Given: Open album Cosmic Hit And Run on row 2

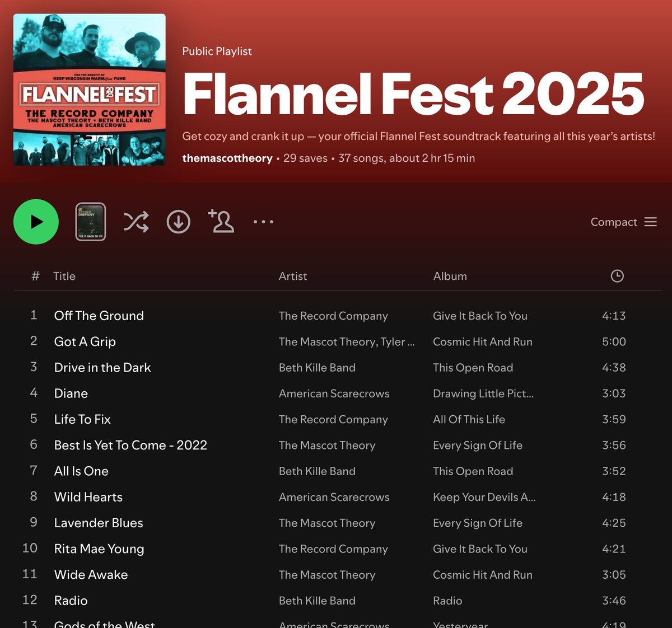Looking at the screenshot, I should [x=483, y=341].
